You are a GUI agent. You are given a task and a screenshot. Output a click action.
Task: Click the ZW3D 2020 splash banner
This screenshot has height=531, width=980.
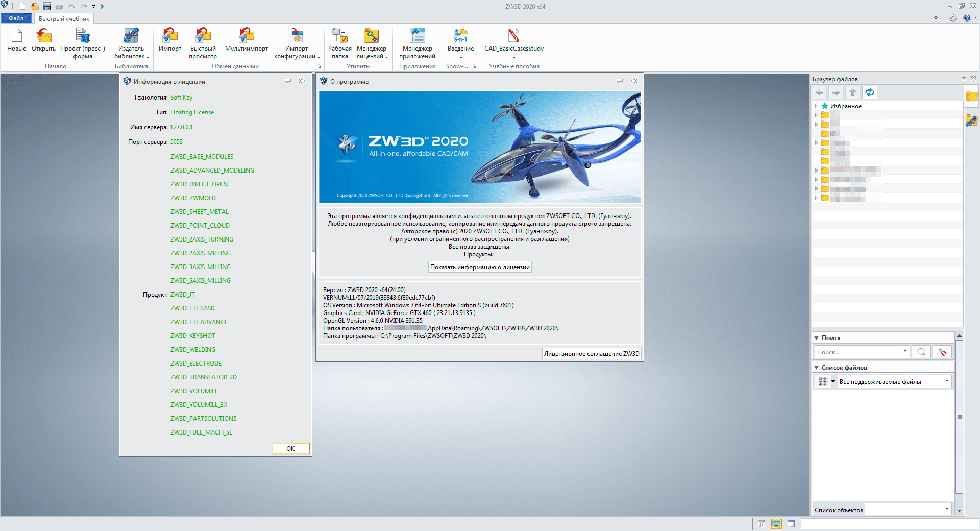tap(480, 147)
